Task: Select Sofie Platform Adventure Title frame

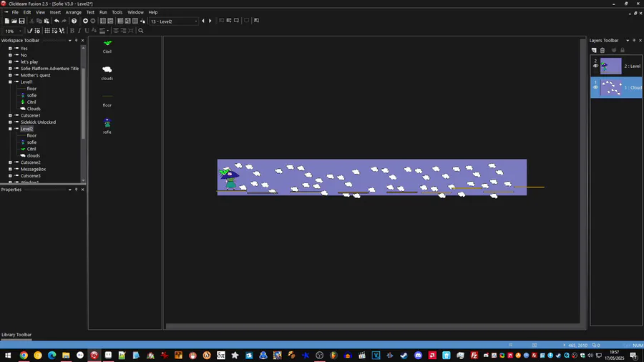Action: point(49,69)
